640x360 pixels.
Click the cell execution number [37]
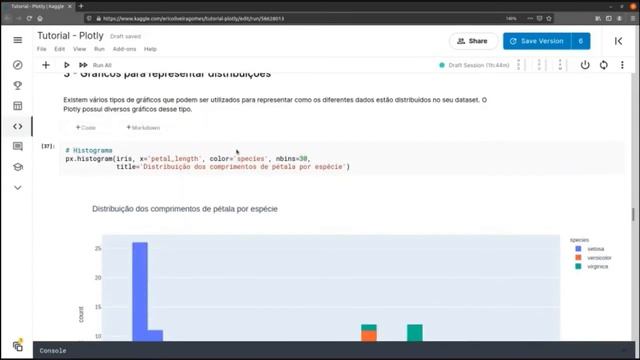click(48, 146)
